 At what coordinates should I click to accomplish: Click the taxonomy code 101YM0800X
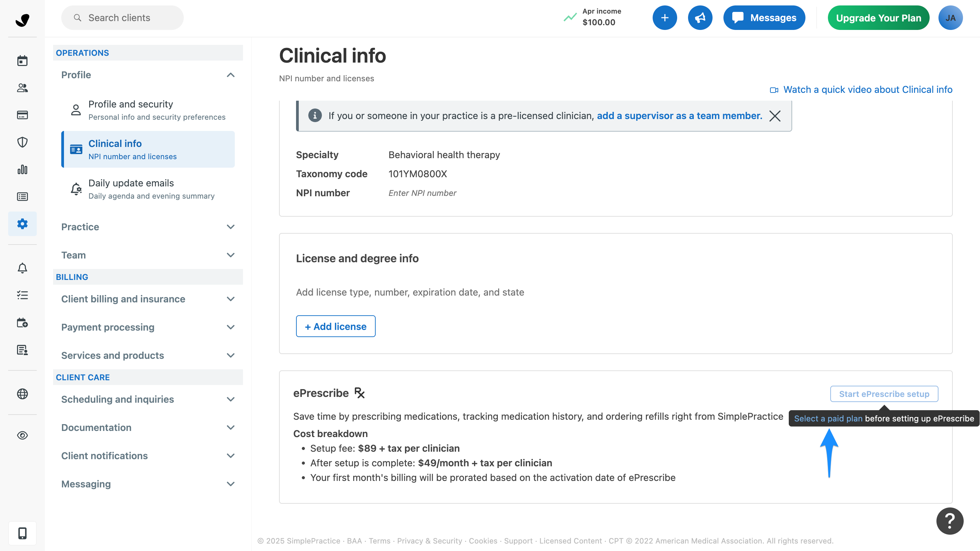(417, 174)
